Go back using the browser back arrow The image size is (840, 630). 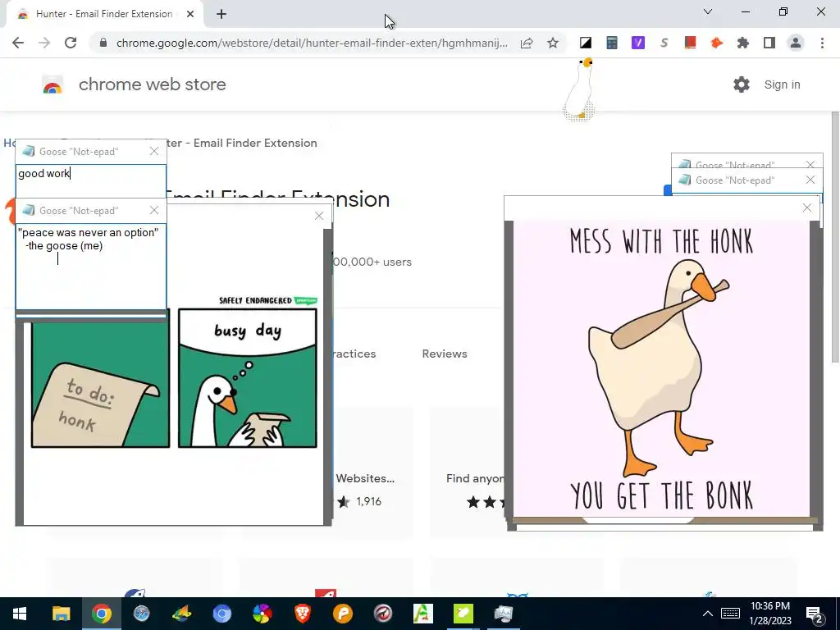(18, 43)
